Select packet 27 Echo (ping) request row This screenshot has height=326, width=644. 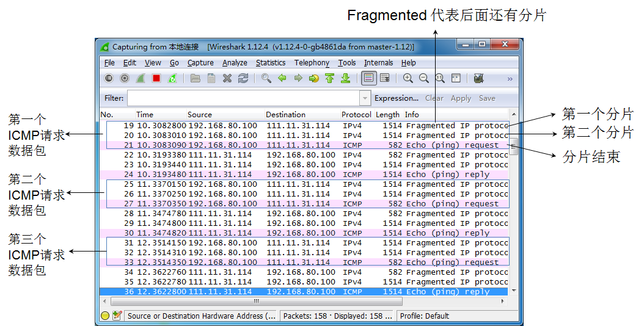click(304, 204)
